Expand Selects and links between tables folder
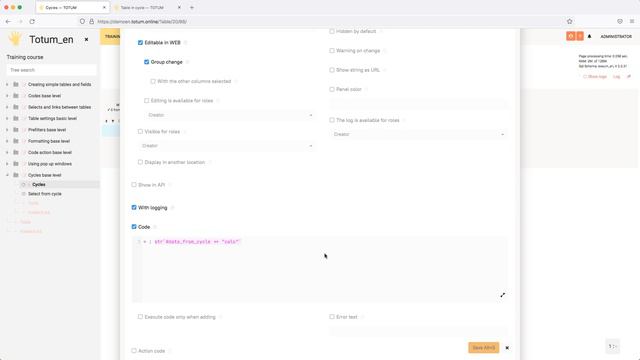This screenshot has width=640, height=360. (x=7, y=107)
